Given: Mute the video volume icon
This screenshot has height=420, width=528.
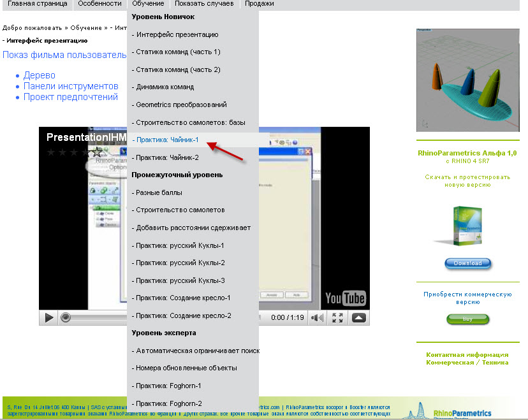Looking at the screenshot, I should coord(317,317).
